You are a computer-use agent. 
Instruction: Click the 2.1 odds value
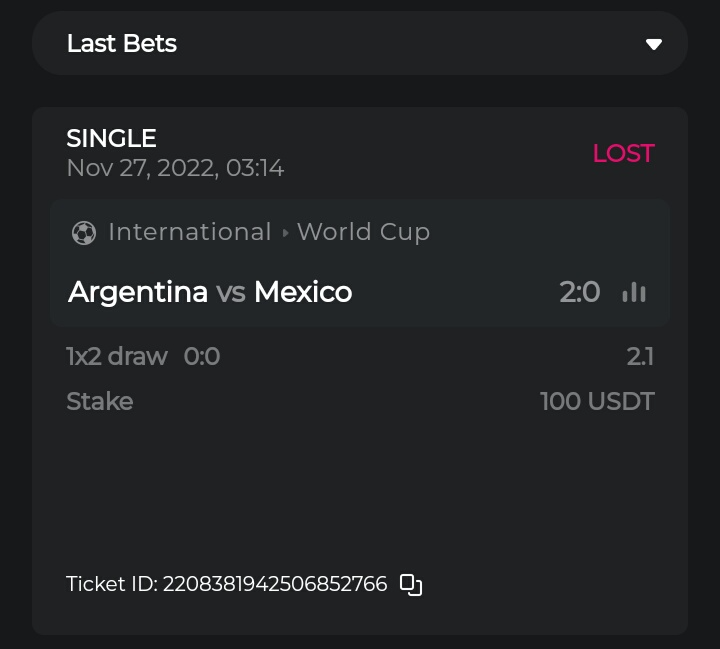coord(640,357)
